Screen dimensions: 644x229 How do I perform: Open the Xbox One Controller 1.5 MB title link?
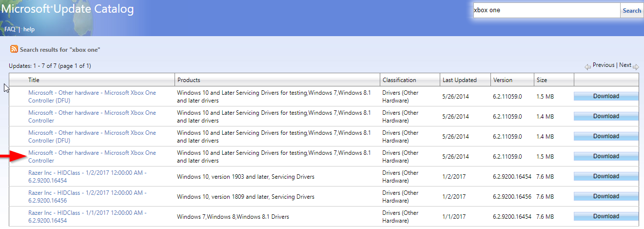coord(92,157)
